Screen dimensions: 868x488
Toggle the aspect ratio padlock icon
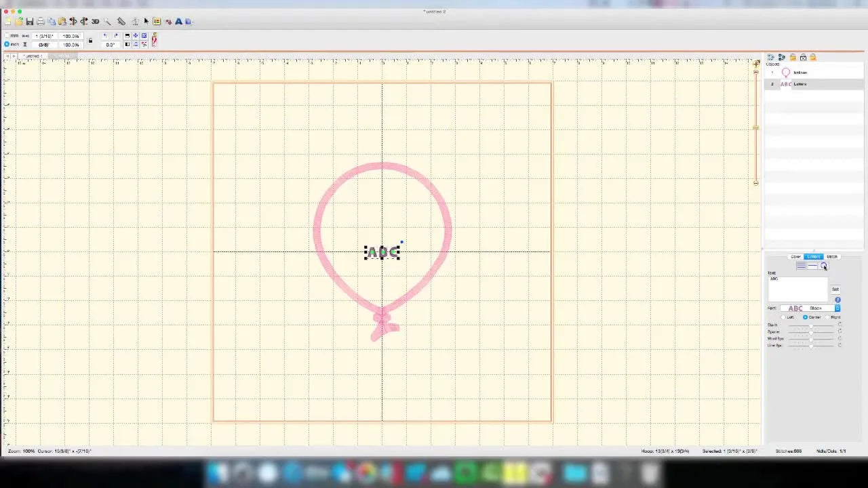click(90, 41)
